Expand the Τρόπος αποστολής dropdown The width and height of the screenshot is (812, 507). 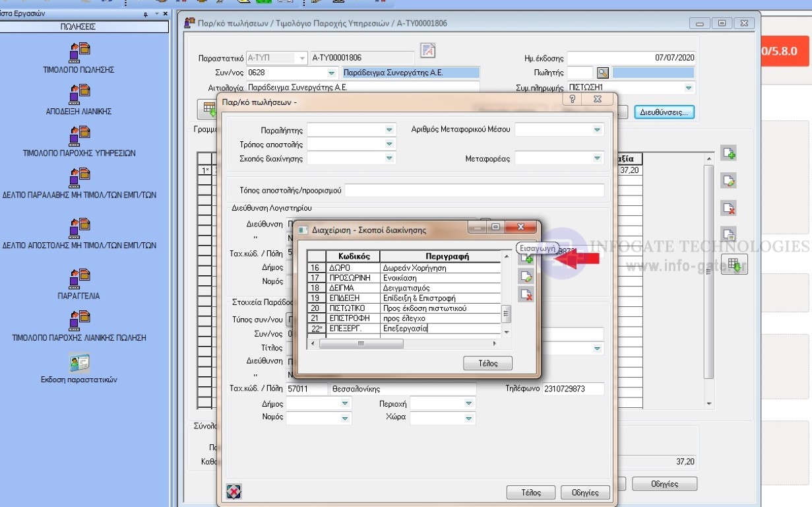pos(389,144)
